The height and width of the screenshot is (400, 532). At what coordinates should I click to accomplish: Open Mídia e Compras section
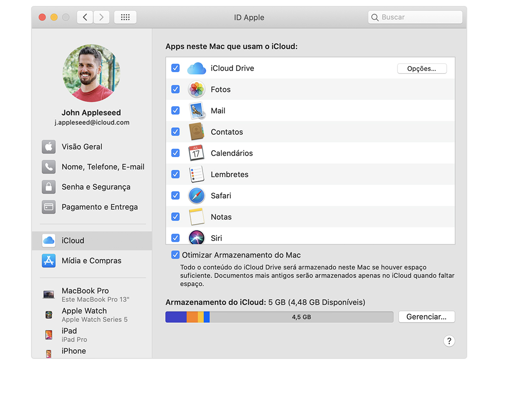91,261
